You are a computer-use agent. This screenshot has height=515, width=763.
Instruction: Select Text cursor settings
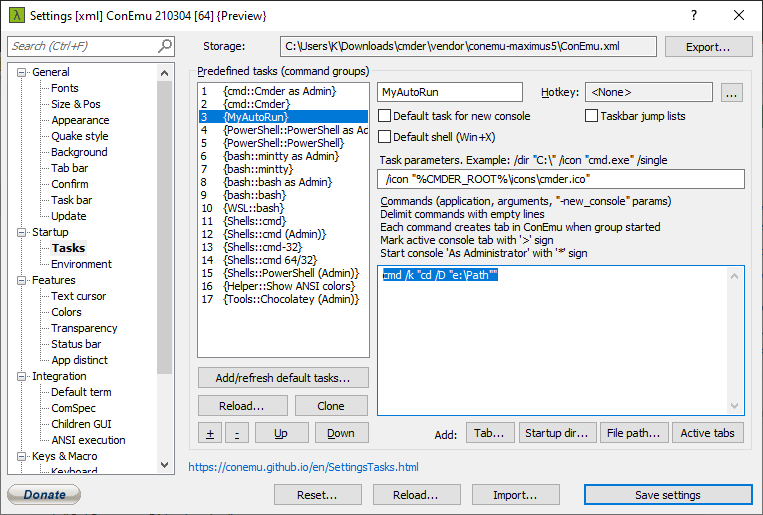coord(78,296)
